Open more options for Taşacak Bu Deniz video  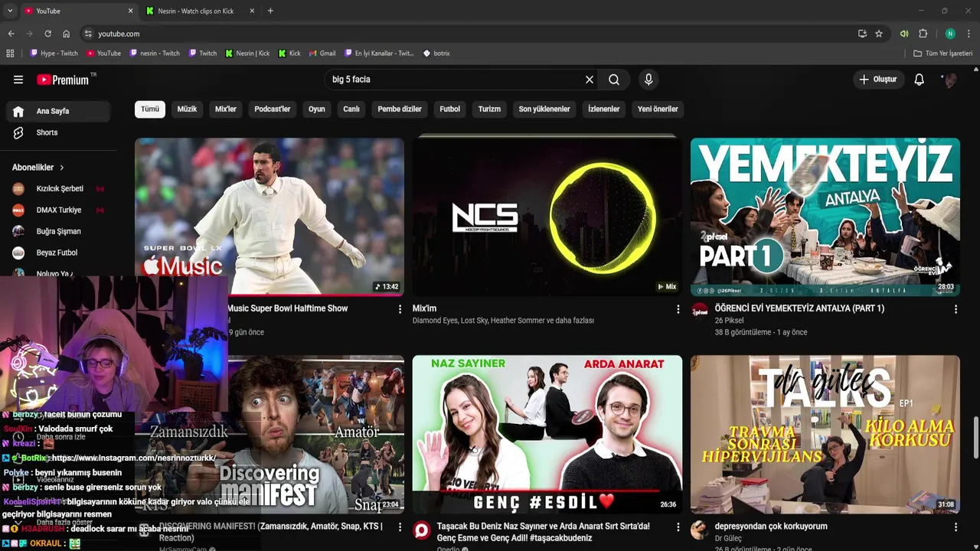point(678,527)
